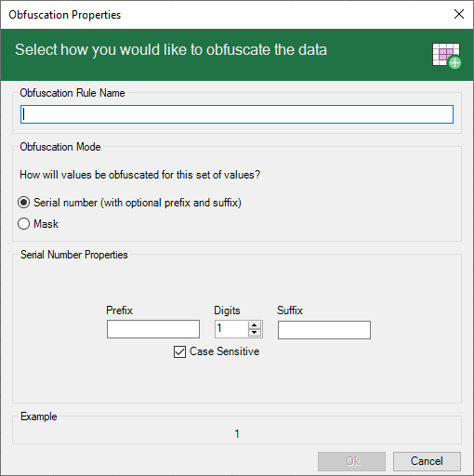This screenshot has width=474, height=476.
Task: Decrease Digits with the down arrow
Action: click(x=255, y=333)
